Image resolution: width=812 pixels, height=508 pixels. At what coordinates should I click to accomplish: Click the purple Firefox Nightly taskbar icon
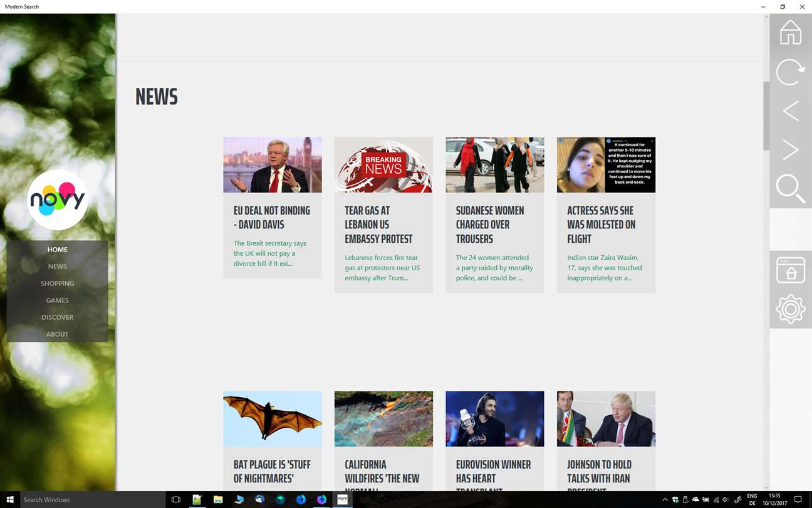pos(322,500)
